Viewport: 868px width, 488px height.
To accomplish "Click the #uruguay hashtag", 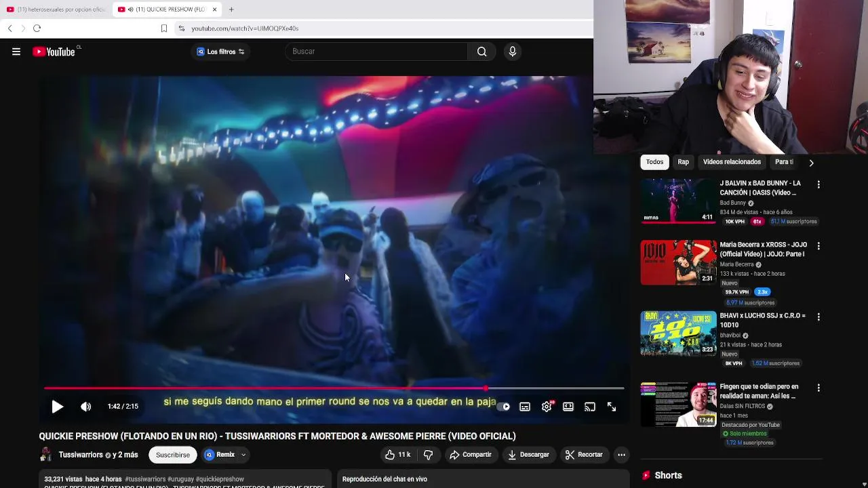I will 180,479.
